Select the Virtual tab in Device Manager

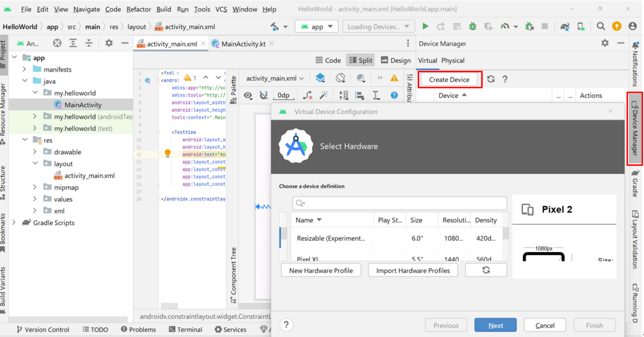click(428, 61)
